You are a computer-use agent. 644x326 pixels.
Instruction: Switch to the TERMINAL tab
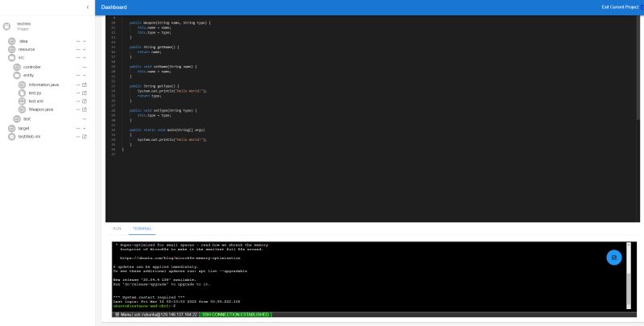click(x=142, y=229)
